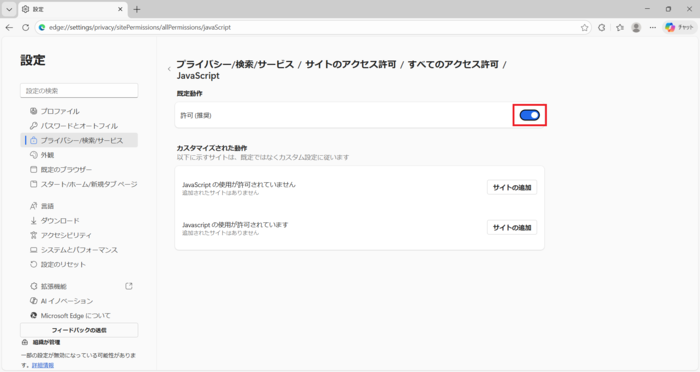Open システムとパフォーマンス settings
The height and width of the screenshot is (372, 700).
point(79,250)
